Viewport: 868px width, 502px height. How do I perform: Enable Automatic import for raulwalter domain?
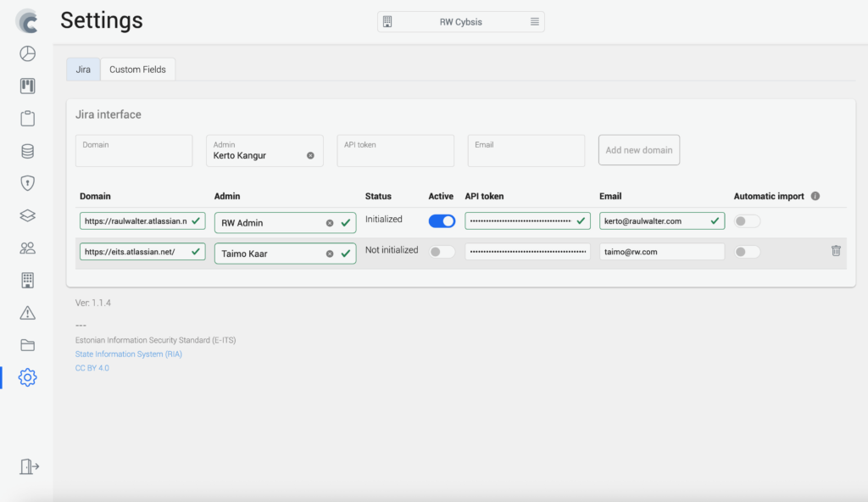click(x=747, y=221)
